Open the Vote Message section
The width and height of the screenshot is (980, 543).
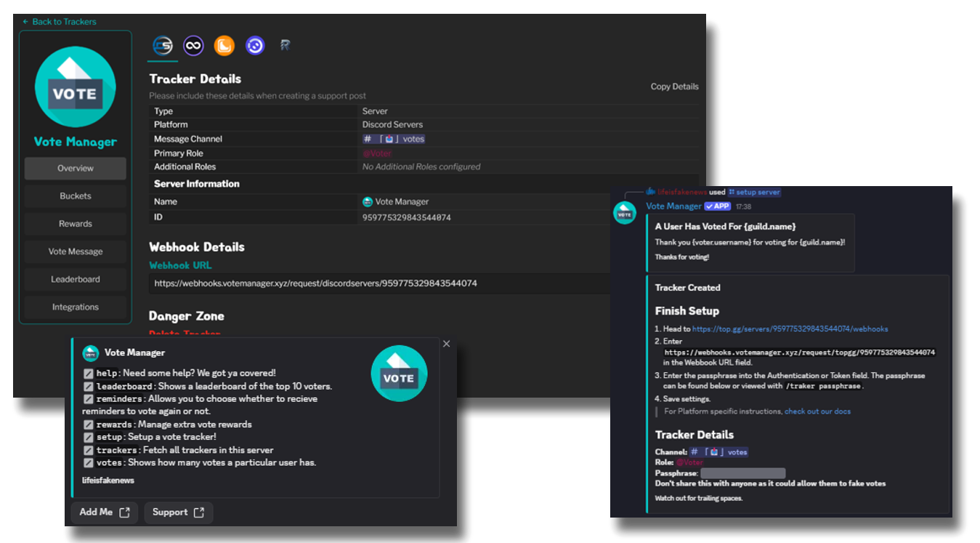(76, 252)
